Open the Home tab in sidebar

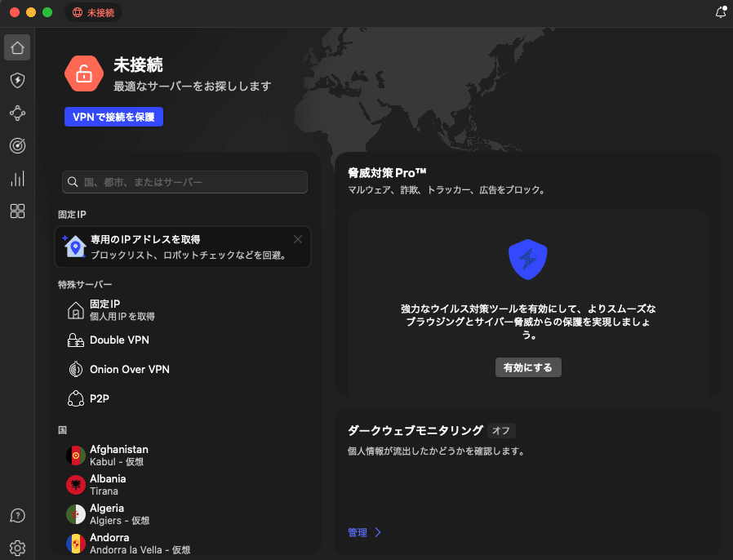(17, 47)
